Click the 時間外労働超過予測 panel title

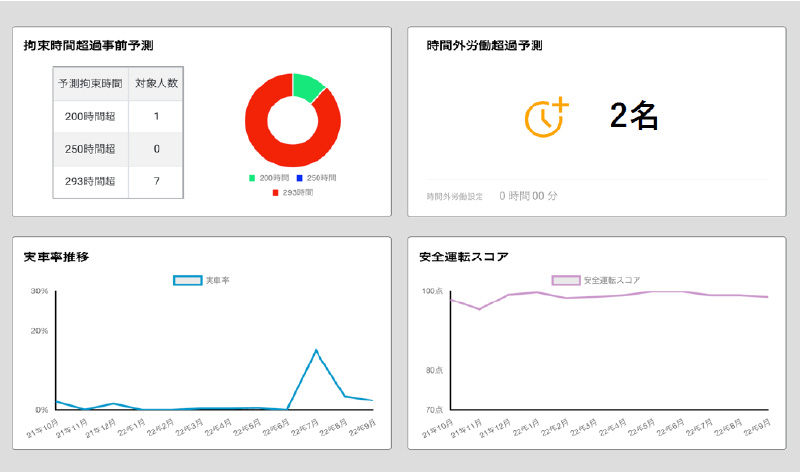point(484,46)
